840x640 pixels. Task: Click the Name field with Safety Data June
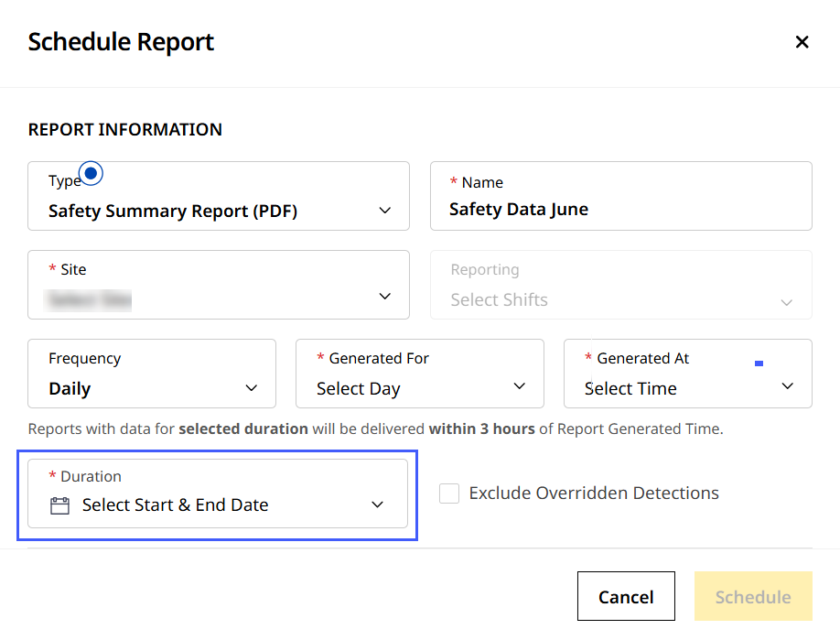[620, 210]
